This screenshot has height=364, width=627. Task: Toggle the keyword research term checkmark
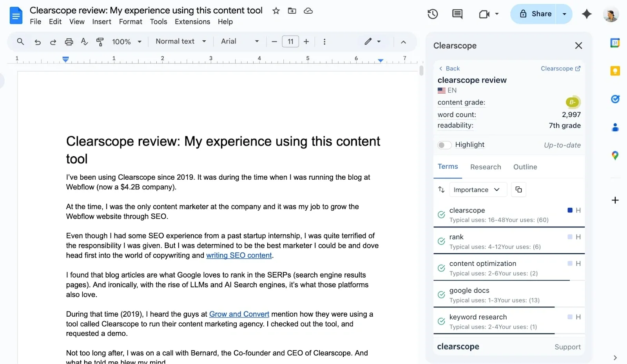click(x=441, y=321)
